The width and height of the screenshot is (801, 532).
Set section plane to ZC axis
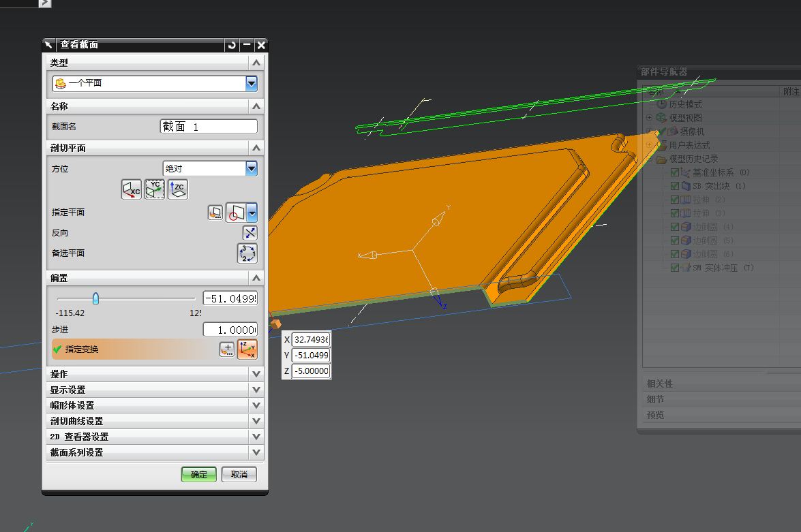[x=178, y=189]
